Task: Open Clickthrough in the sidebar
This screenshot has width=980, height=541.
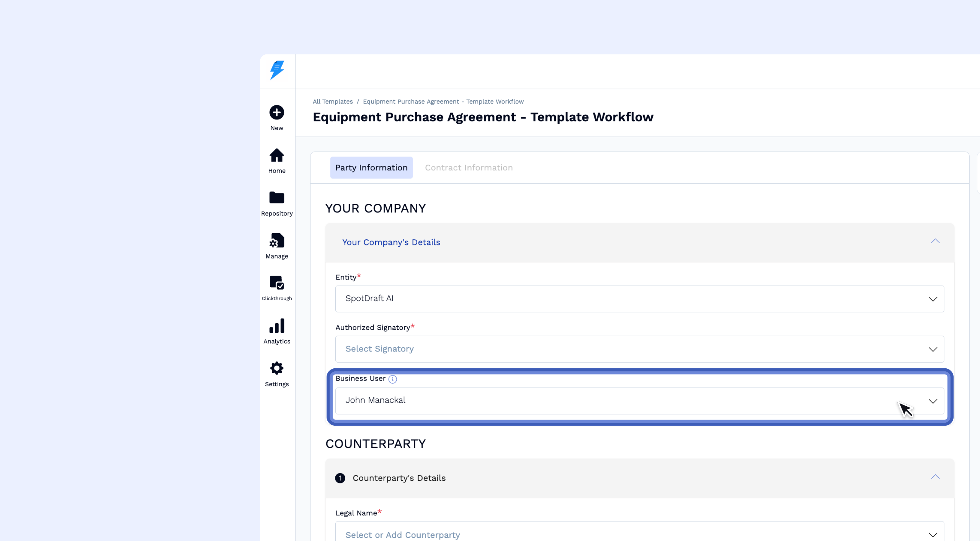Action: [x=277, y=283]
